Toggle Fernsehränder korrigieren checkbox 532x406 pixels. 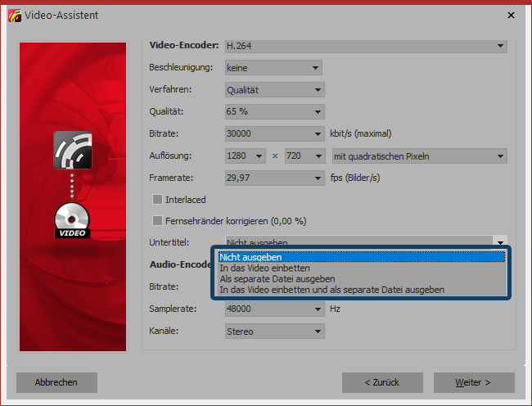pos(158,221)
